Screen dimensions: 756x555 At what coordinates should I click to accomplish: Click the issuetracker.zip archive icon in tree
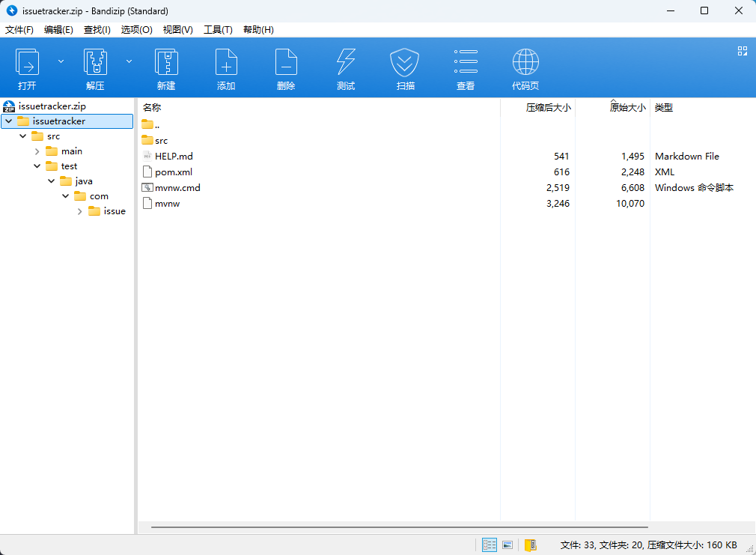(9, 106)
